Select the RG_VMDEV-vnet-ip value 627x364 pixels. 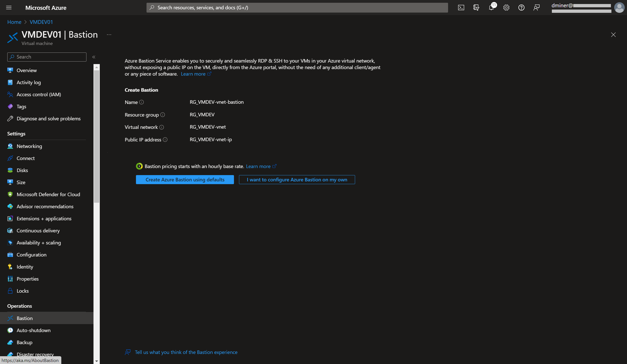(x=211, y=139)
